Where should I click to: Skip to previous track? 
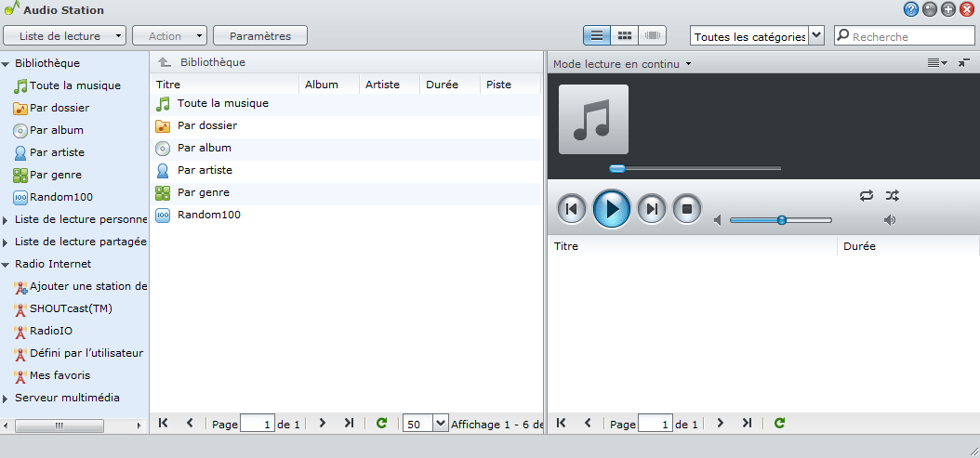(x=571, y=209)
